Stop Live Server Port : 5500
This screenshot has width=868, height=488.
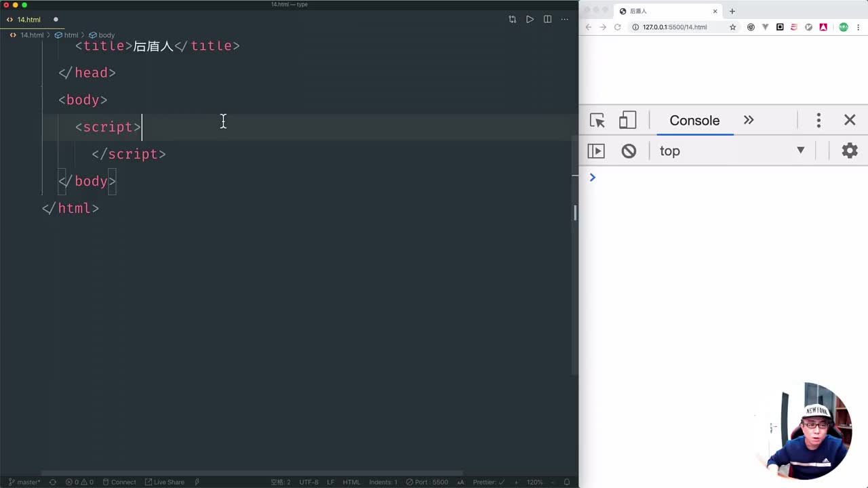[x=427, y=482]
